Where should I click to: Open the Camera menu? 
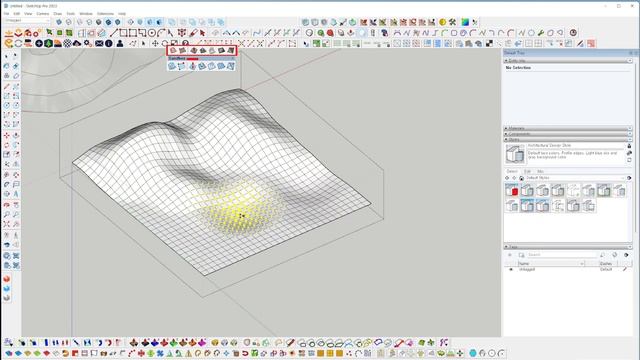[x=42, y=13]
